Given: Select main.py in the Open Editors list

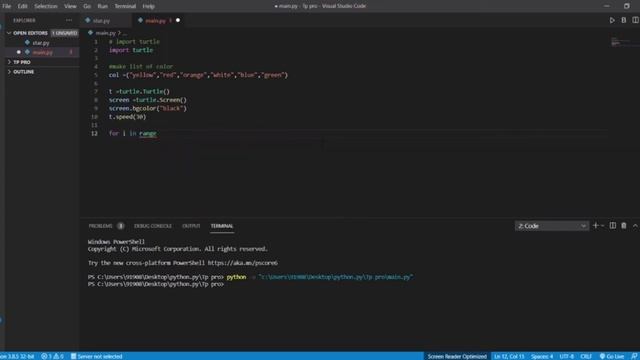Looking at the screenshot, I should tap(42, 52).
